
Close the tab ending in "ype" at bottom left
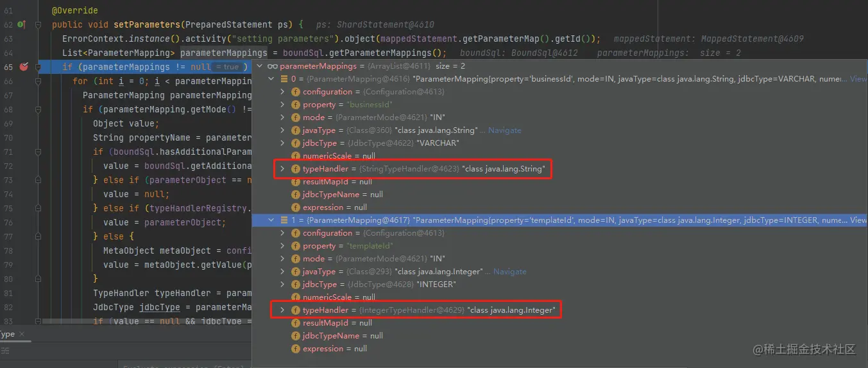tap(21, 334)
